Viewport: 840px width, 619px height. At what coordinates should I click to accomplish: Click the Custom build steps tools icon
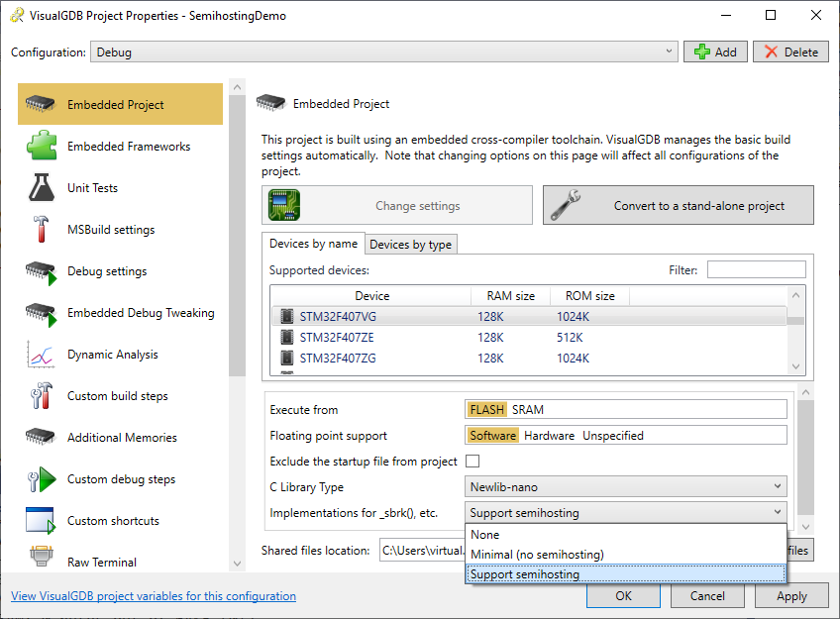pos(42,396)
